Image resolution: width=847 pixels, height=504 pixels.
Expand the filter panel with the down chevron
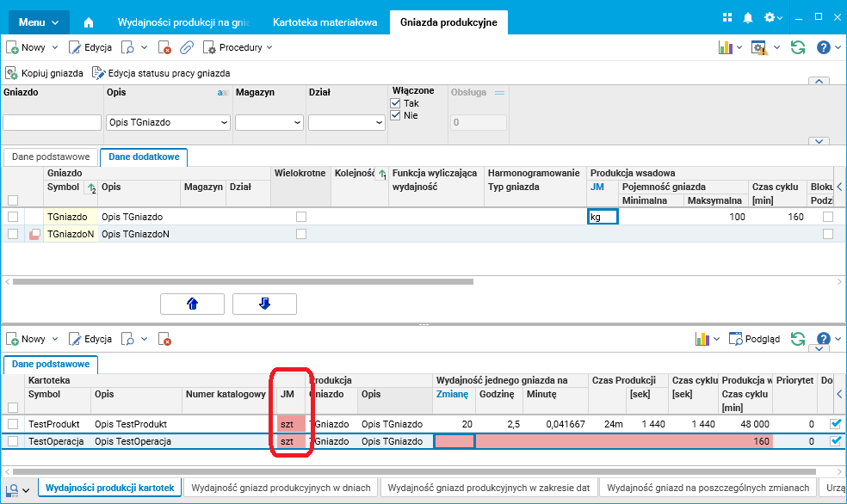click(x=819, y=141)
